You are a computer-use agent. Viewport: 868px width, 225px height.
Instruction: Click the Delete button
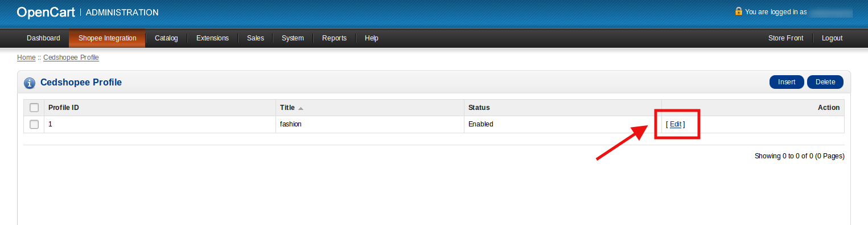[x=825, y=82]
